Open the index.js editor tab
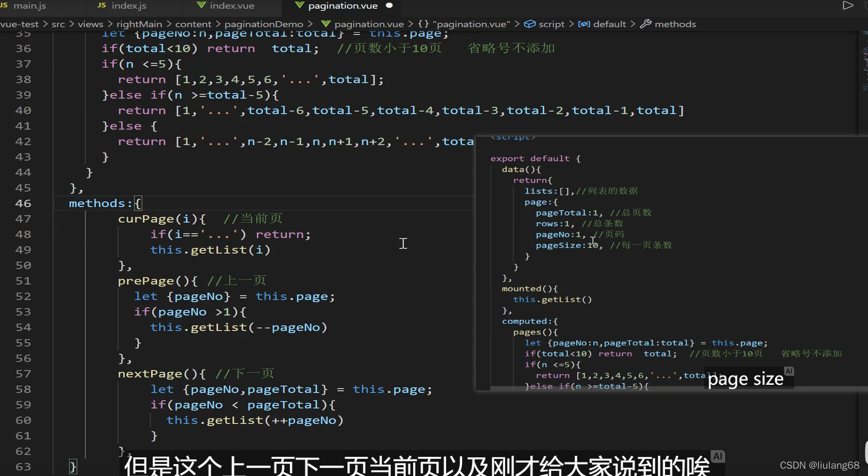868x476 pixels. pyautogui.click(x=129, y=6)
